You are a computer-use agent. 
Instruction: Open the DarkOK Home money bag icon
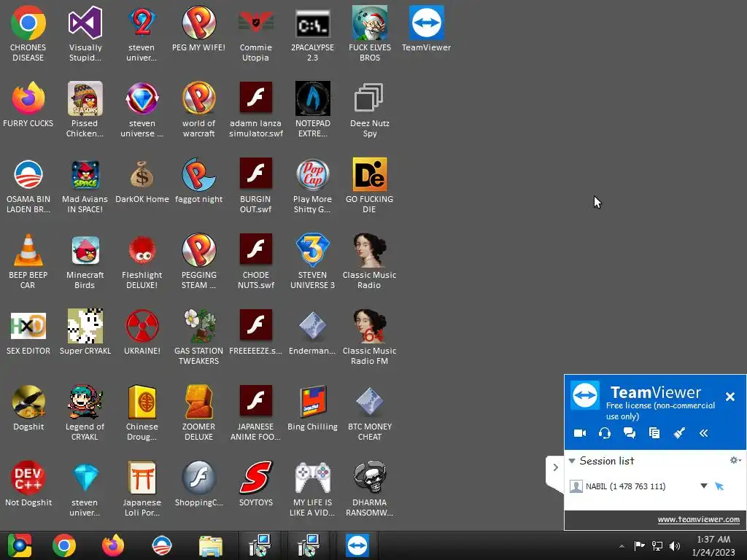tap(142, 181)
